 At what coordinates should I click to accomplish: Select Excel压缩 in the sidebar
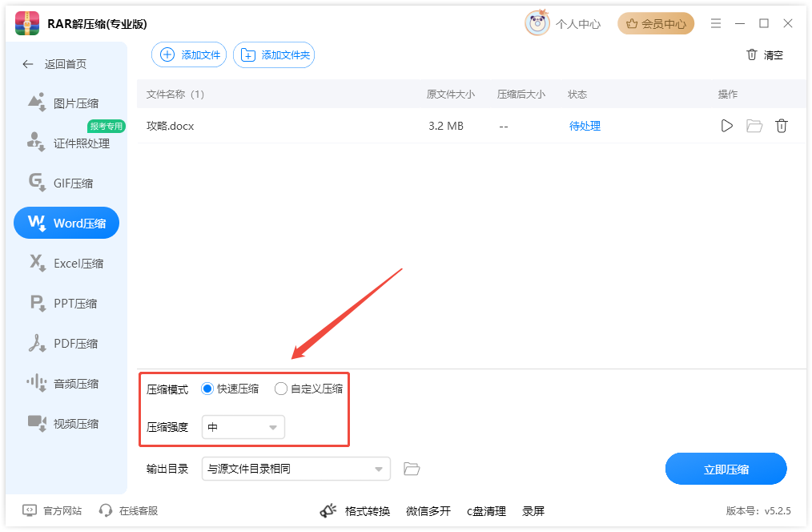click(x=66, y=263)
